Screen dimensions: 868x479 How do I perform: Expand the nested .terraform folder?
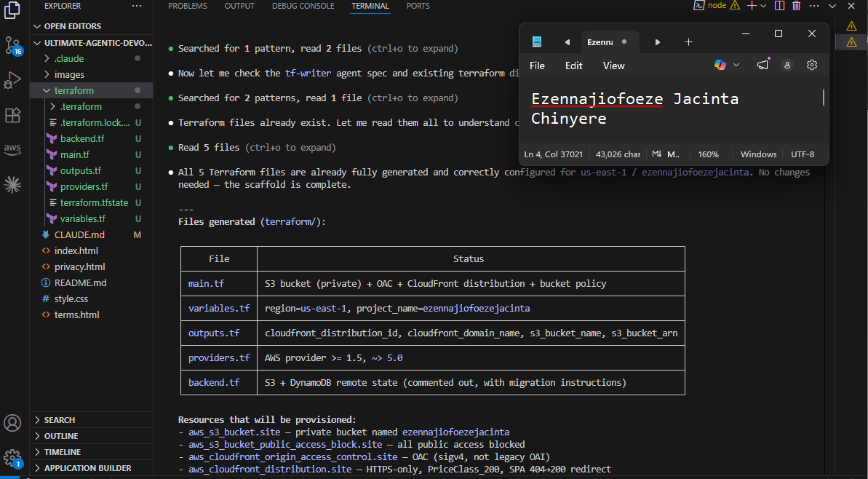tap(53, 106)
